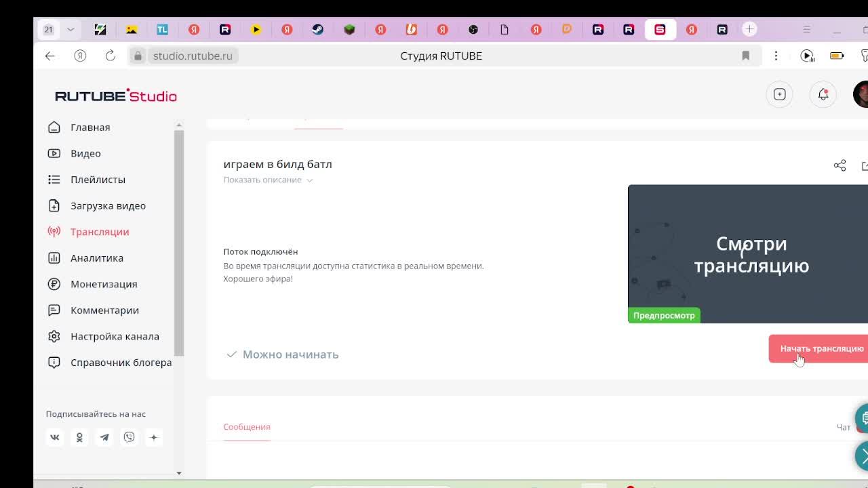This screenshot has height=488, width=868.
Task: Switch to the blank document browser tab
Action: 505,29
